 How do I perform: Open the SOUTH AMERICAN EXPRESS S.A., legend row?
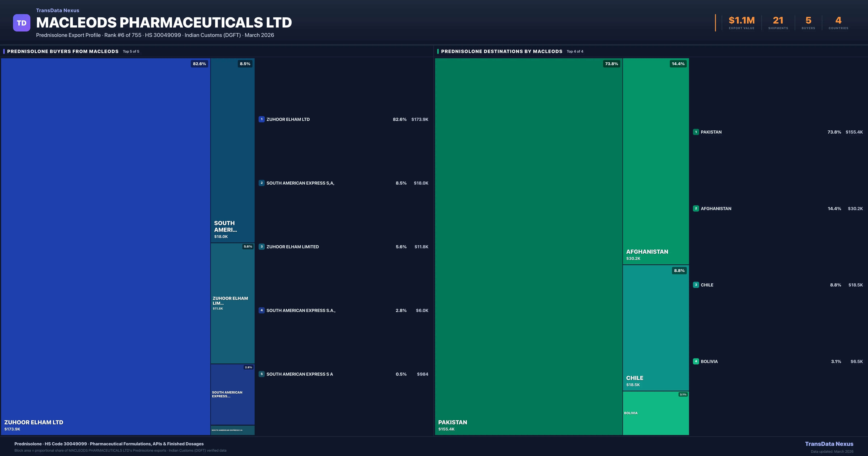(x=301, y=310)
